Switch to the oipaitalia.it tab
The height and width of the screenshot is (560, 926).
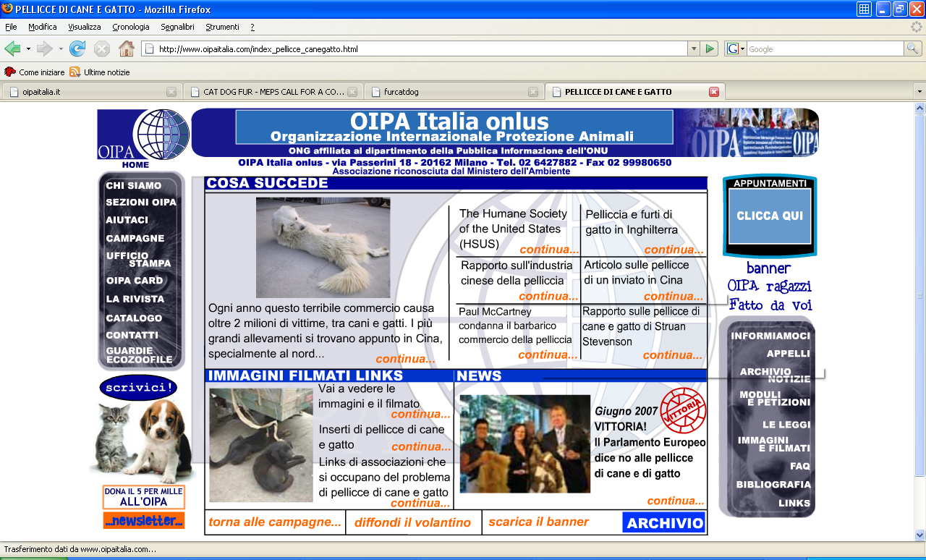[x=90, y=92]
